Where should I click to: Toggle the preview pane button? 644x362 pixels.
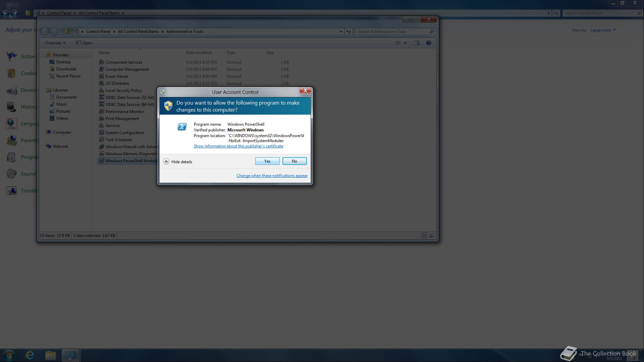click(416, 43)
